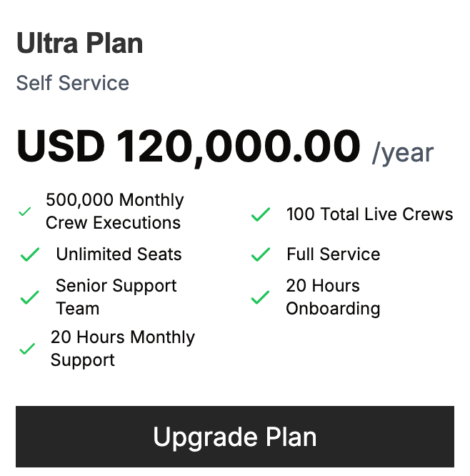The image size is (470, 476).
Task: Click the Senior Support Team text
Action: pos(116,297)
